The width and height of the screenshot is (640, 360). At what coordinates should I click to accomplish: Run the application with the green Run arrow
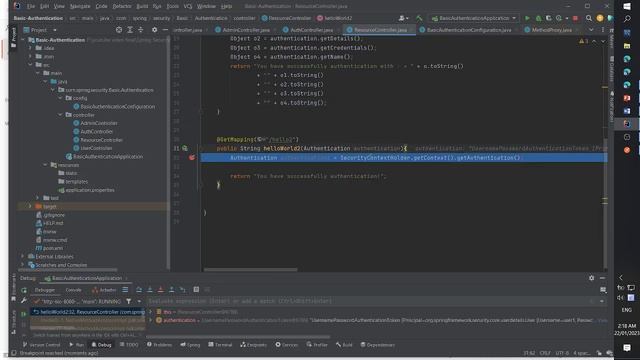point(527,18)
